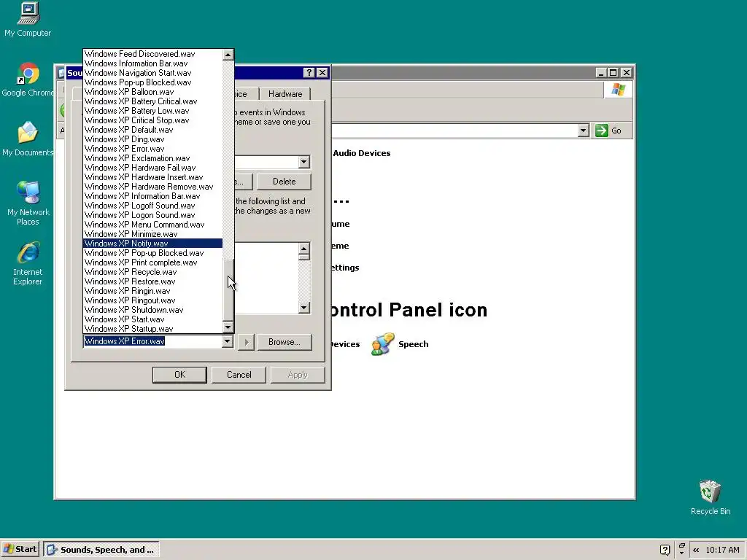747x560 pixels.
Task: Cancel the Sounds dialog
Action: [x=239, y=375]
